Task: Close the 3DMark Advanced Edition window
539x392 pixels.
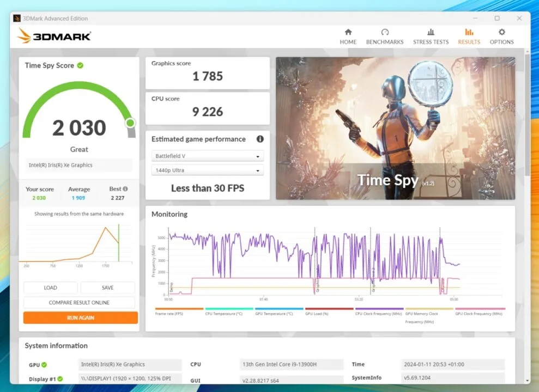Action: coord(519,18)
